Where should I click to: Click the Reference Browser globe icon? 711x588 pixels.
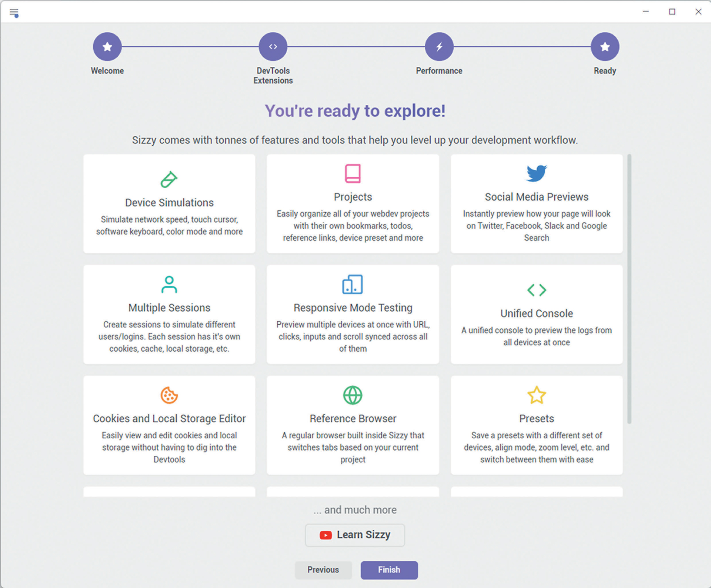tap(353, 395)
